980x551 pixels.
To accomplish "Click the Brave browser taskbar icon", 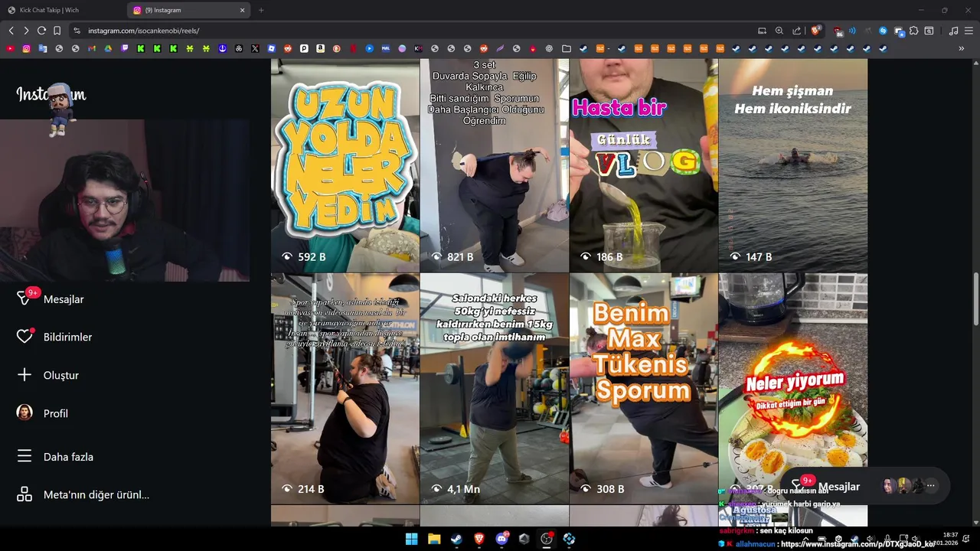I will [x=479, y=539].
